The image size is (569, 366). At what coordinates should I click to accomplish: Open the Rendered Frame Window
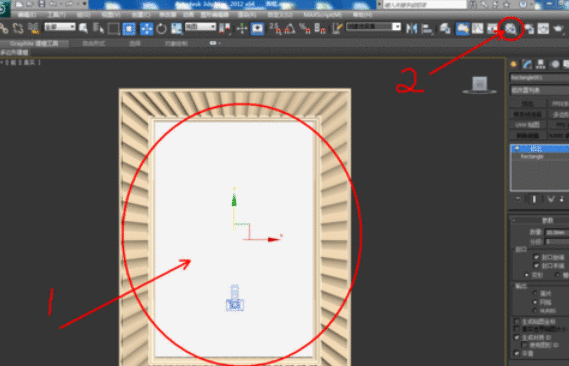(x=543, y=28)
